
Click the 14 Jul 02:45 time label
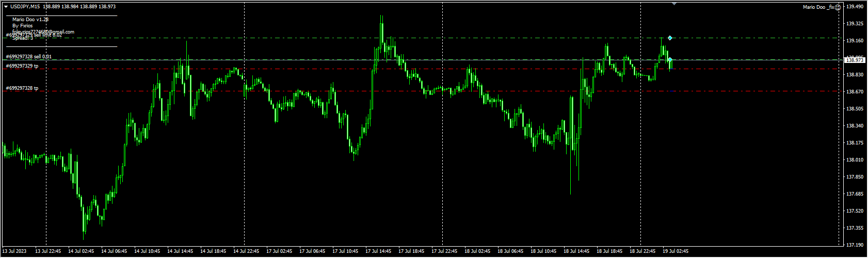click(x=81, y=251)
